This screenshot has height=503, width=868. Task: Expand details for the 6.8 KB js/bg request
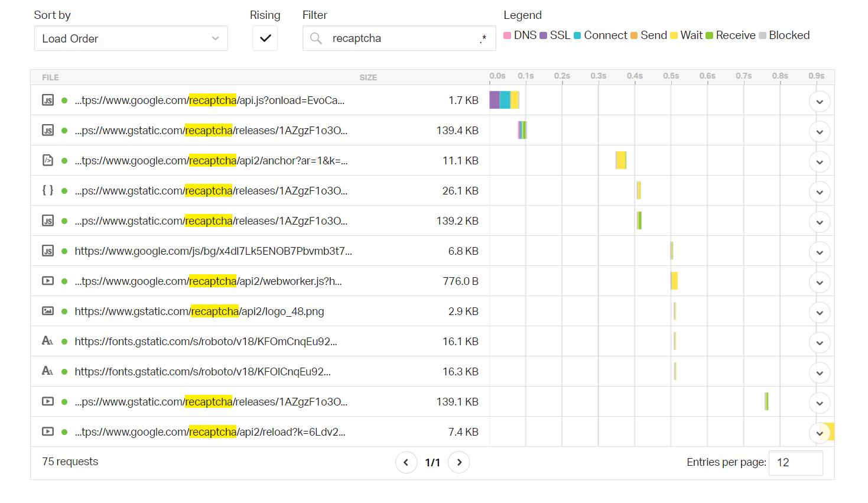820,252
